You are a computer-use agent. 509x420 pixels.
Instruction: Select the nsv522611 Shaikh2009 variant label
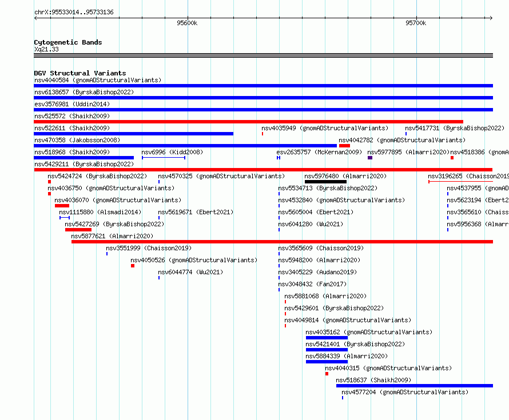pyautogui.click(x=72, y=128)
